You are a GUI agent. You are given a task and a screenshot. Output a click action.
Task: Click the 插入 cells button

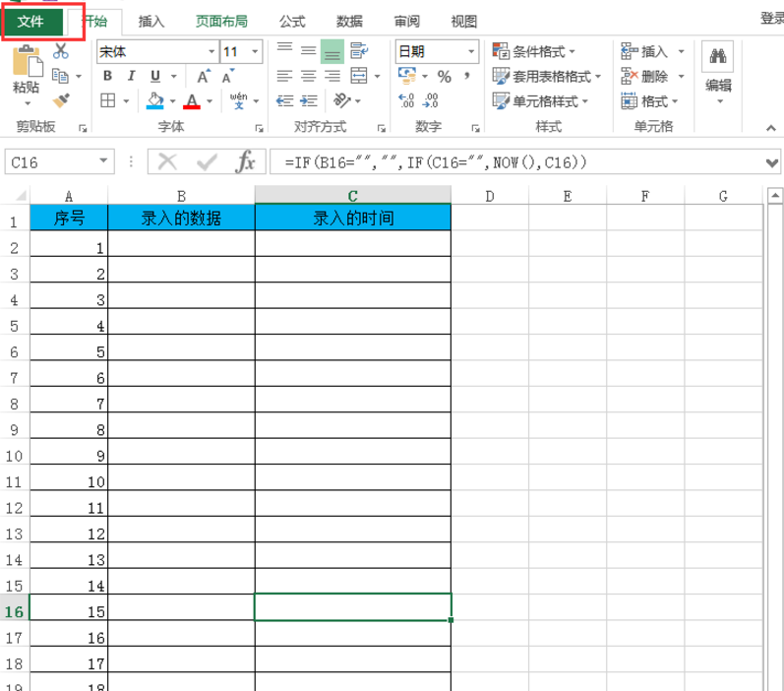pos(644,51)
